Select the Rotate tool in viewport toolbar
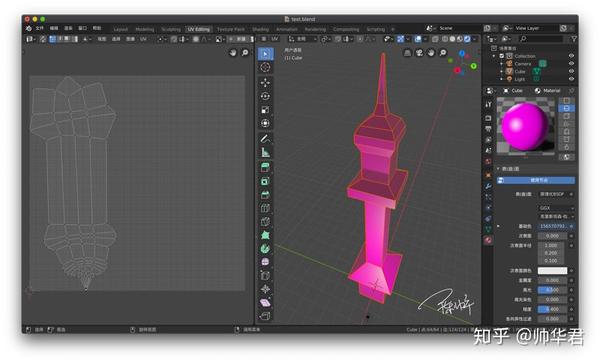 265,96
